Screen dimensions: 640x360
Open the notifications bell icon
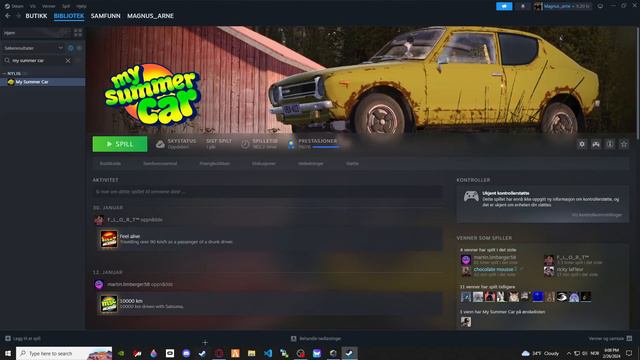[x=523, y=6]
